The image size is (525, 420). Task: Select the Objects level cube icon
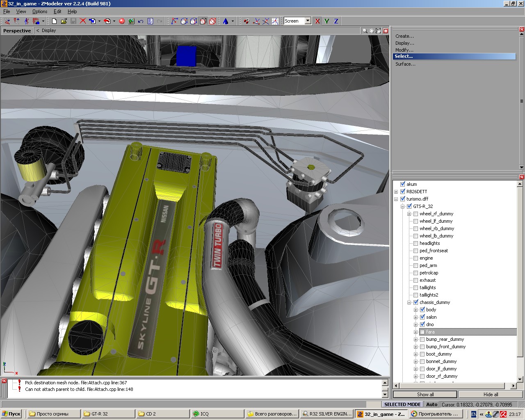pos(203,21)
